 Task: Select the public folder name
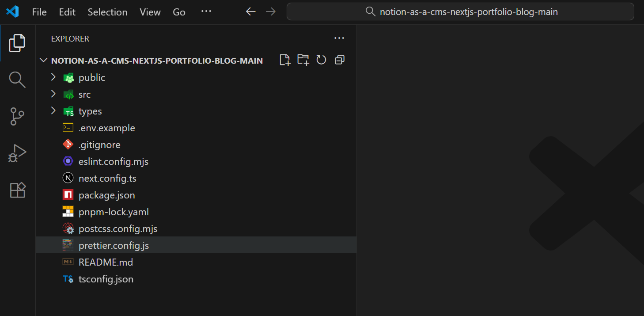pos(92,78)
